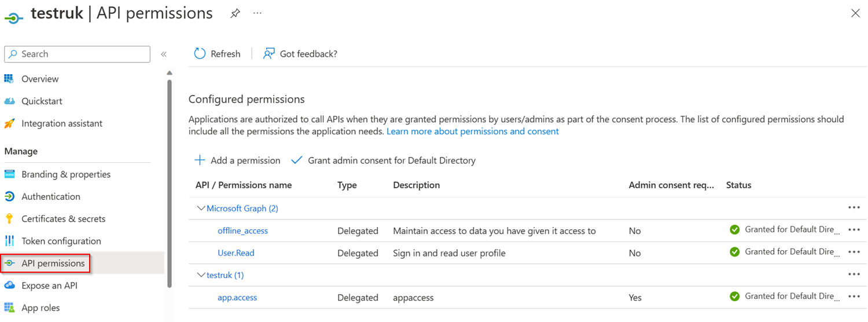This screenshot has width=868, height=322.
Task: Click the 'Yes' admin consent cell
Action: click(x=635, y=298)
